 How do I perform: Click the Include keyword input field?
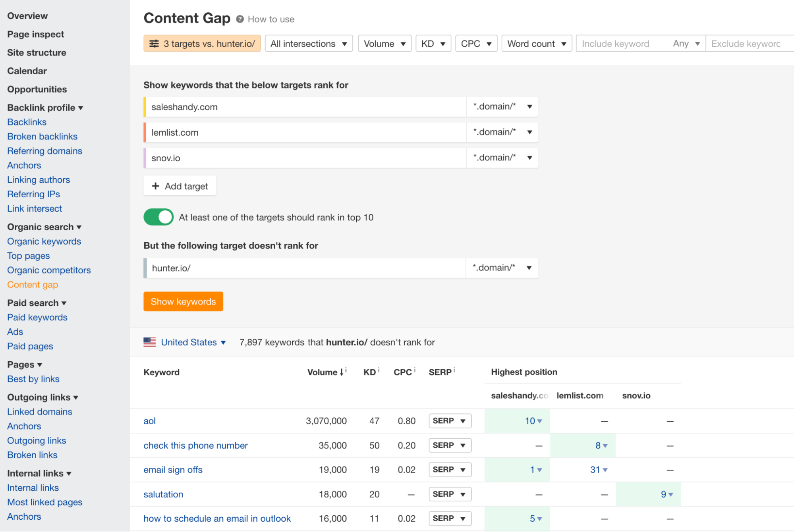(x=622, y=44)
